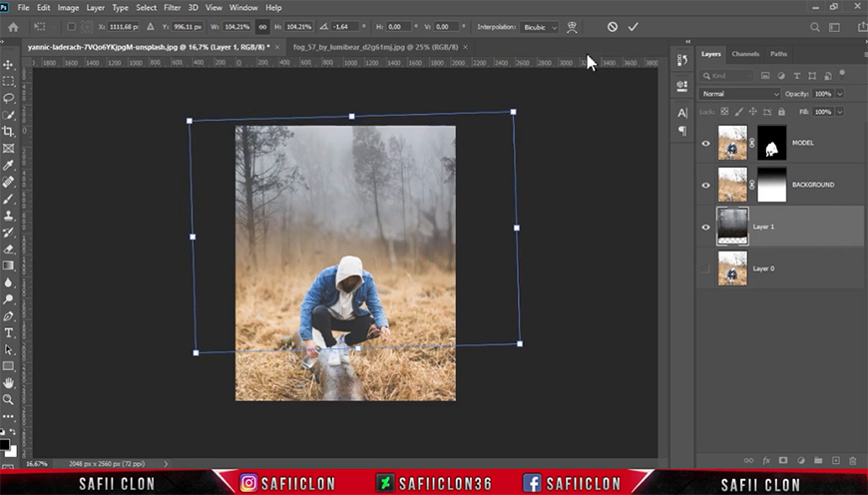Switch to the Channels tab
868x495 pixels.
(745, 54)
